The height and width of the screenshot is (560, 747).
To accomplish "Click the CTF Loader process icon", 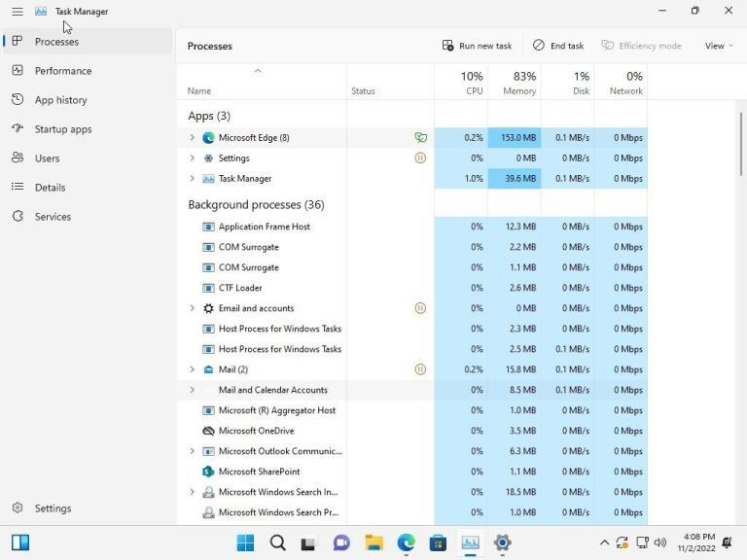I will [208, 288].
